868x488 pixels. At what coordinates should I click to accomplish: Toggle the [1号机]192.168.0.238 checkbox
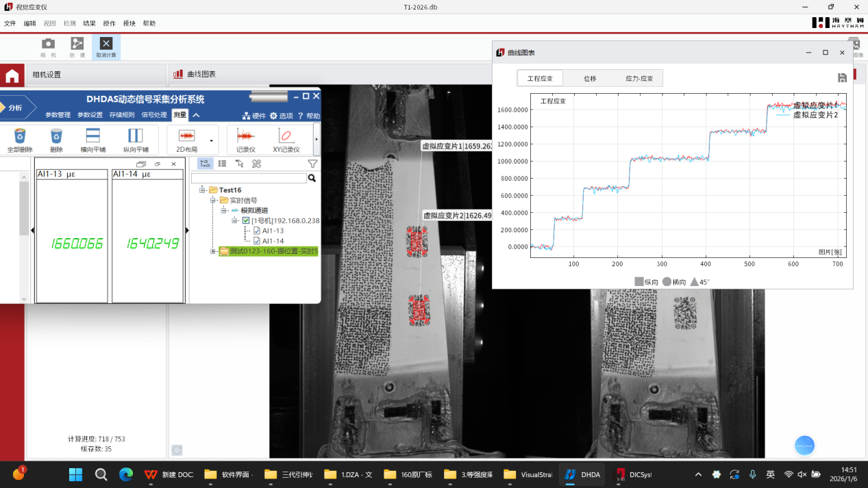[246, 220]
